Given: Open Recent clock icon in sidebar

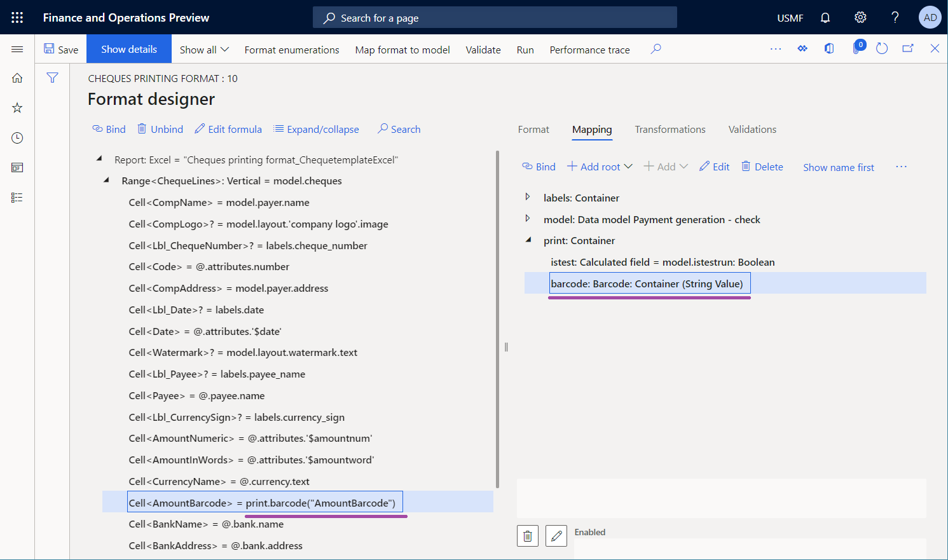Looking at the screenshot, I should click(17, 138).
